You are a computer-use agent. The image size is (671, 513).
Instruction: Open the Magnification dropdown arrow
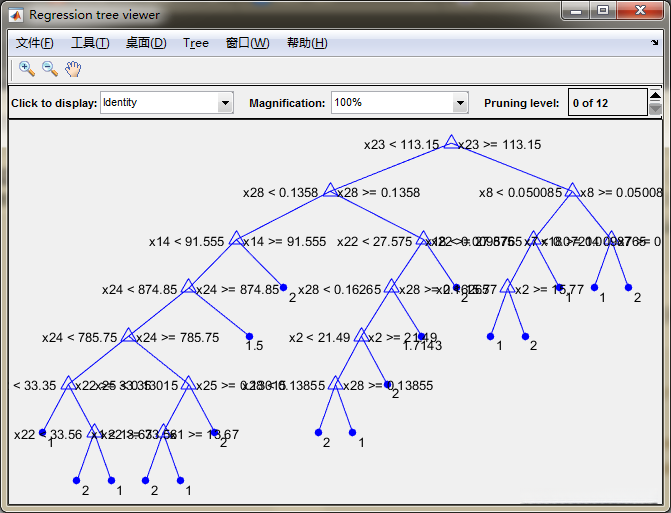(x=460, y=103)
